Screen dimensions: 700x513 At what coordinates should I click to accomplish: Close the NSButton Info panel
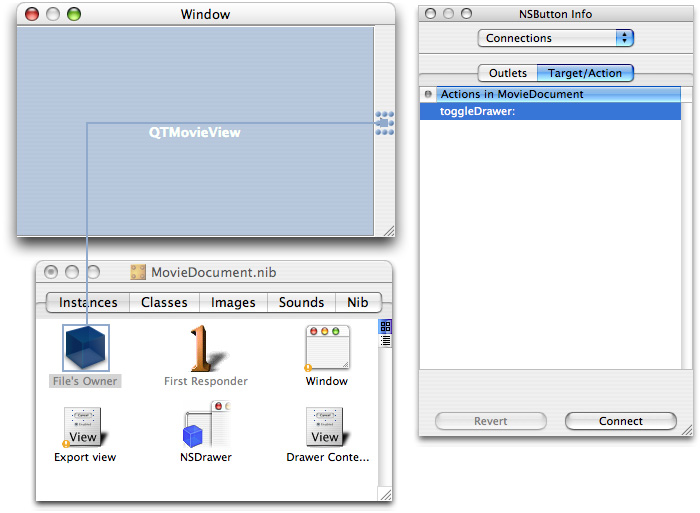[430, 14]
